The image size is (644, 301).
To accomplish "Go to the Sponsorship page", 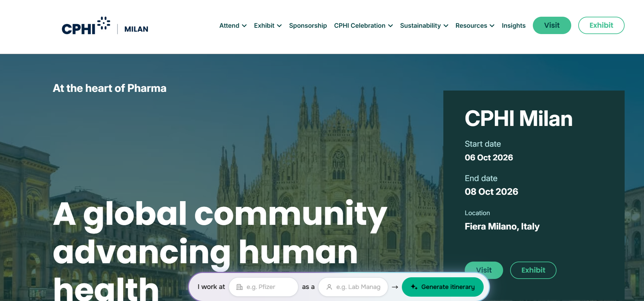I will (308, 26).
